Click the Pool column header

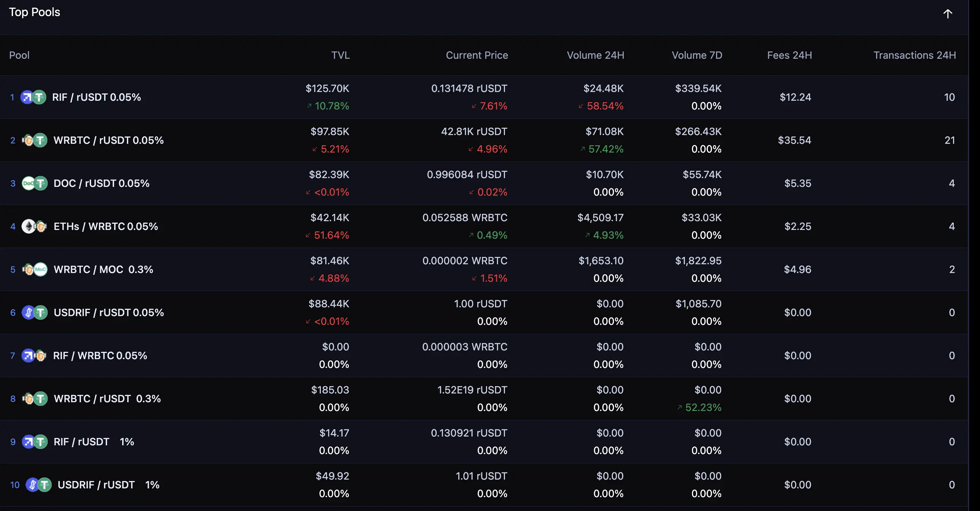[19, 55]
